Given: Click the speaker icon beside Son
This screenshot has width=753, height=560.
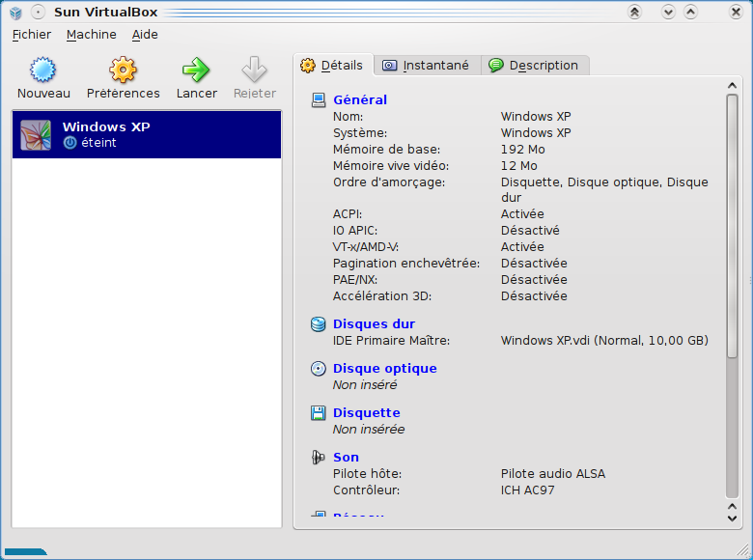Looking at the screenshot, I should tap(319, 458).
